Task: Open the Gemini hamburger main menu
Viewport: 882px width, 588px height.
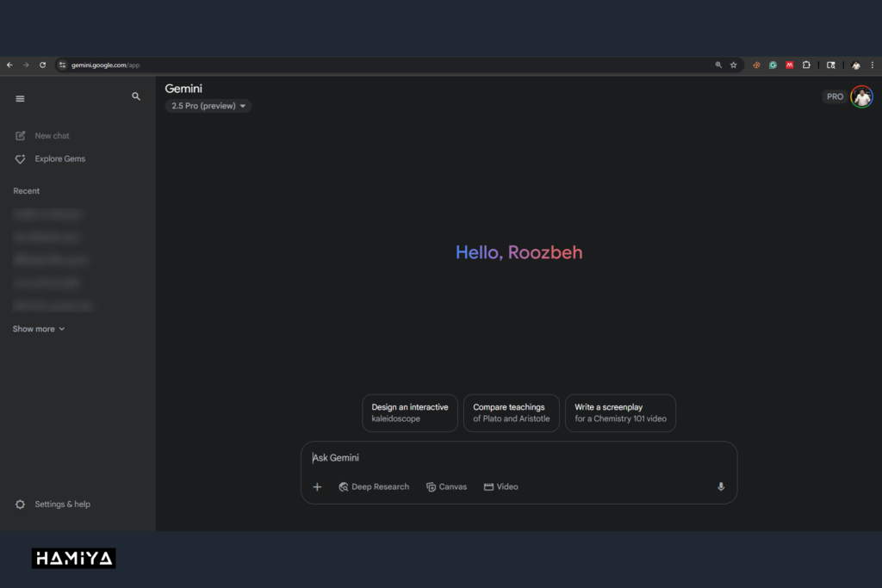Action: click(21, 99)
